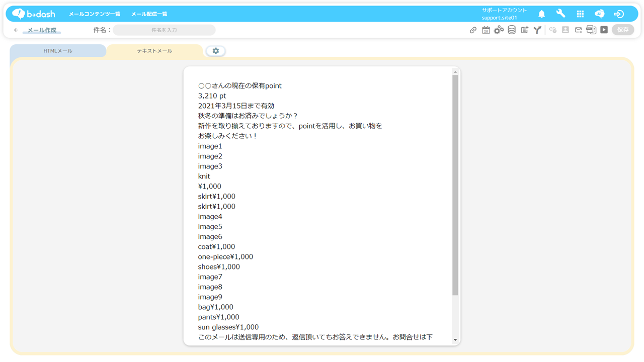Open the gear settings beside the mail tabs

(216, 51)
